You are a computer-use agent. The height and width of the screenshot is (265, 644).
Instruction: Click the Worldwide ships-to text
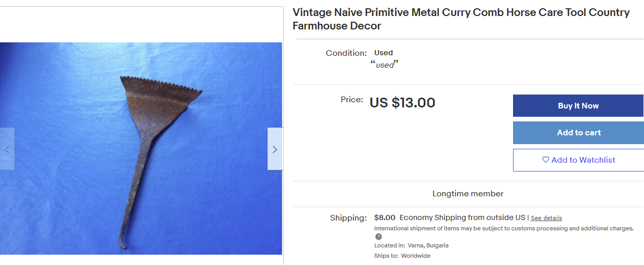[x=416, y=256]
